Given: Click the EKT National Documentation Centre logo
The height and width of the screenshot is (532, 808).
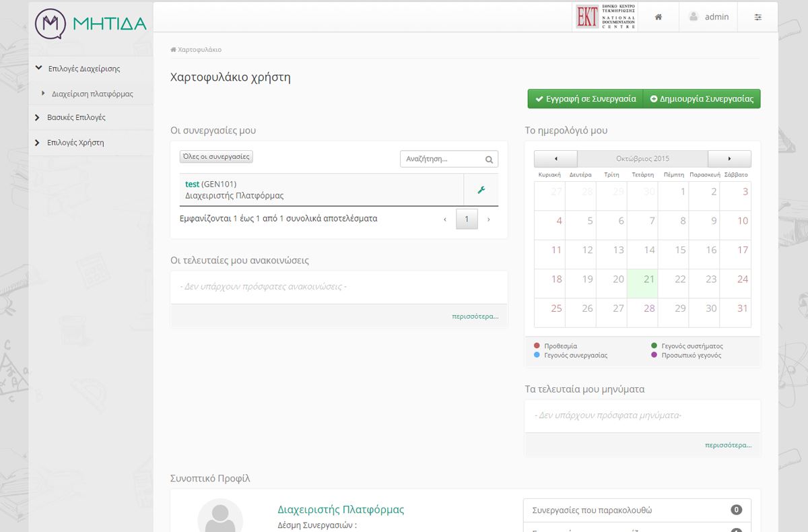Looking at the screenshot, I should 605,17.
